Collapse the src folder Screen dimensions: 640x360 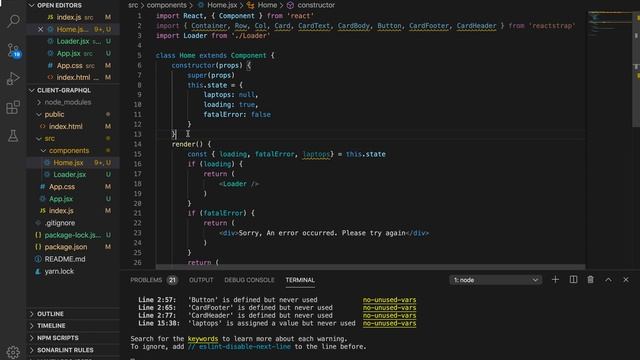49,138
